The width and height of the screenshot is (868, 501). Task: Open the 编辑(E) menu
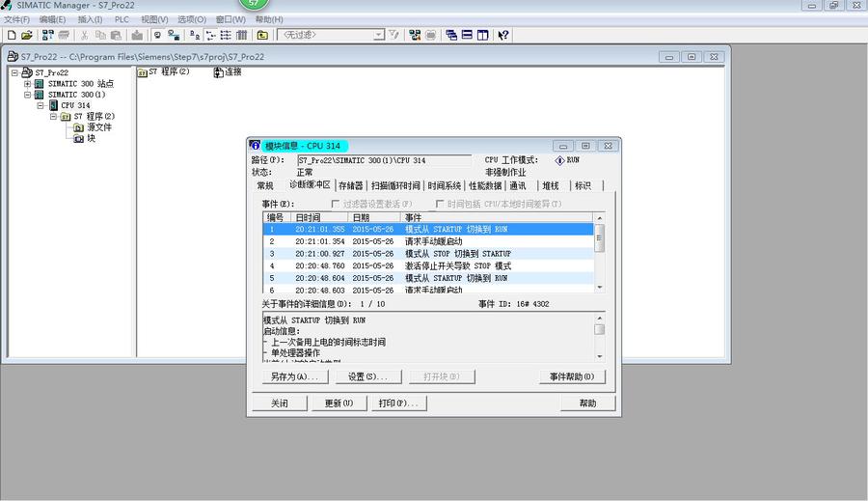53,19
